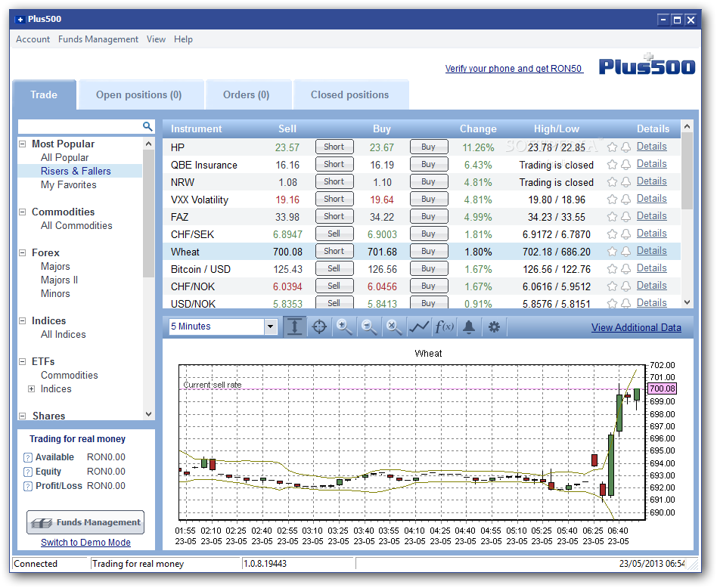Click bell icon in NRW row
Screen dimensions: 717x588
[626, 182]
